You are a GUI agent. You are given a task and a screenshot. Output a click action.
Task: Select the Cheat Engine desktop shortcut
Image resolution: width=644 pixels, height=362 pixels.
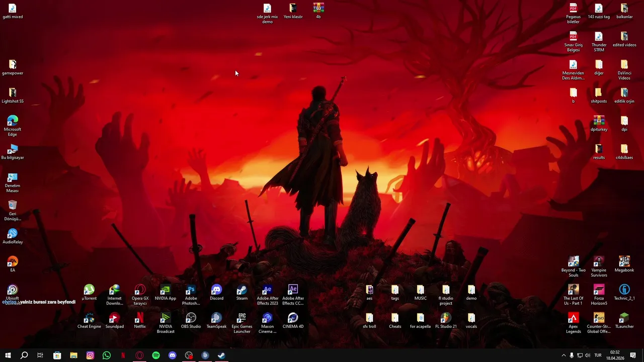(x=89, y=321)
